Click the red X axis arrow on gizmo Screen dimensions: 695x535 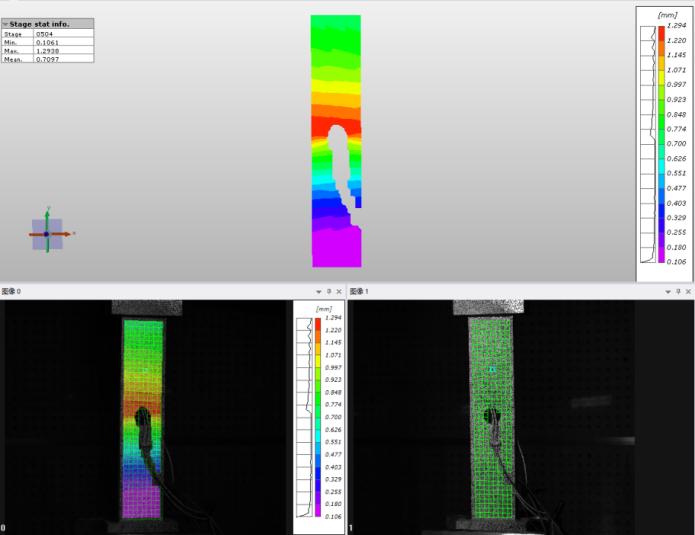click(65, 234)
